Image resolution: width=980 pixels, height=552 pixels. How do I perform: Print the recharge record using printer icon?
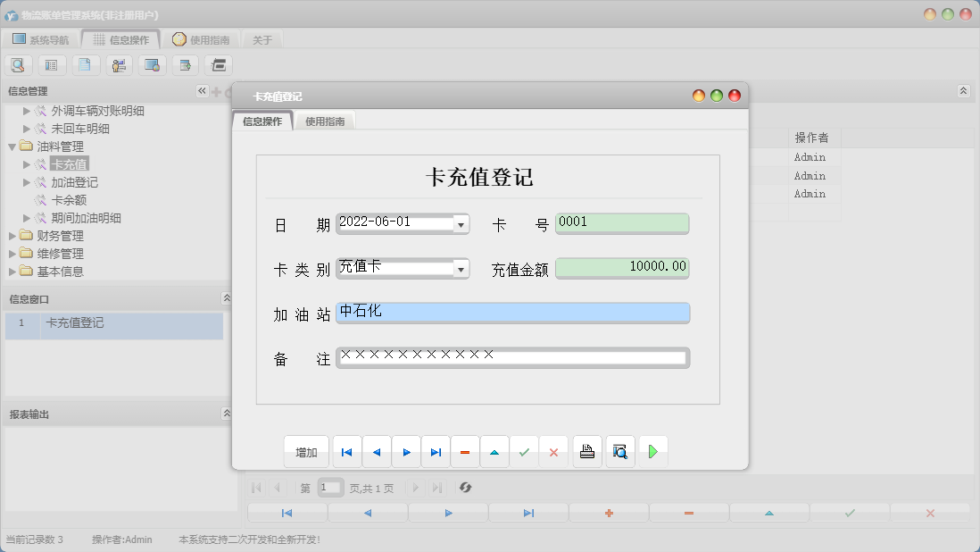(586, 451)
